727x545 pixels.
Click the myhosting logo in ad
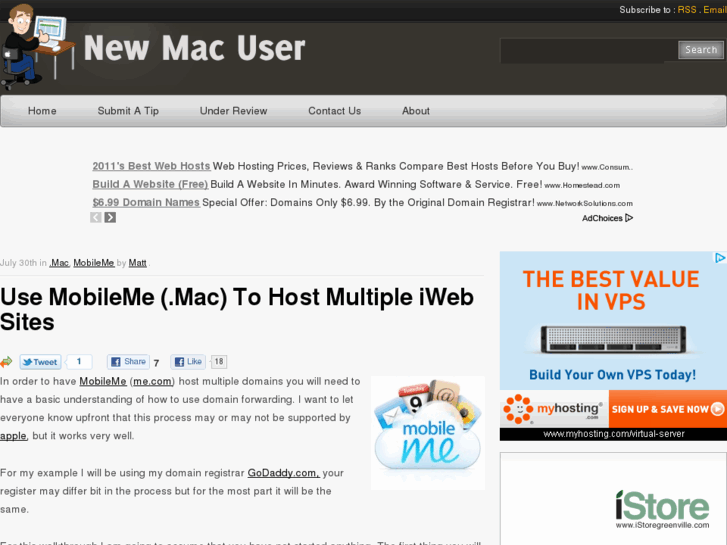click(x=554, y=409)
